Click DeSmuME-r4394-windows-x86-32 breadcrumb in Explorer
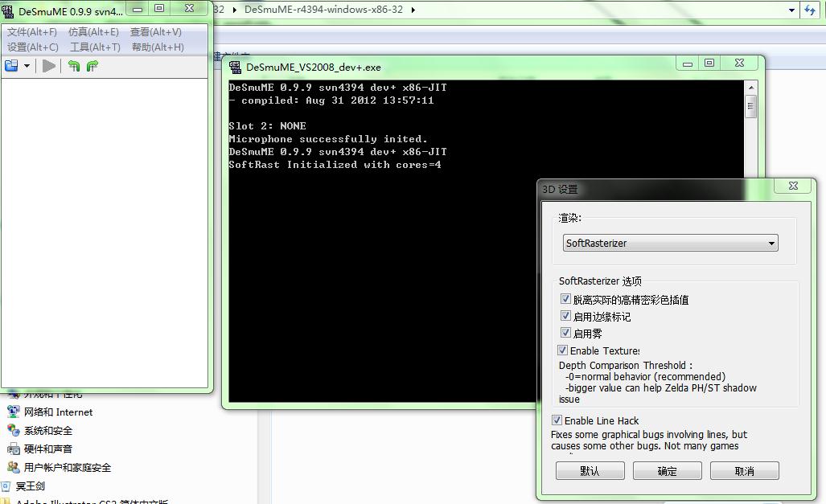 (x=323, y=10)
